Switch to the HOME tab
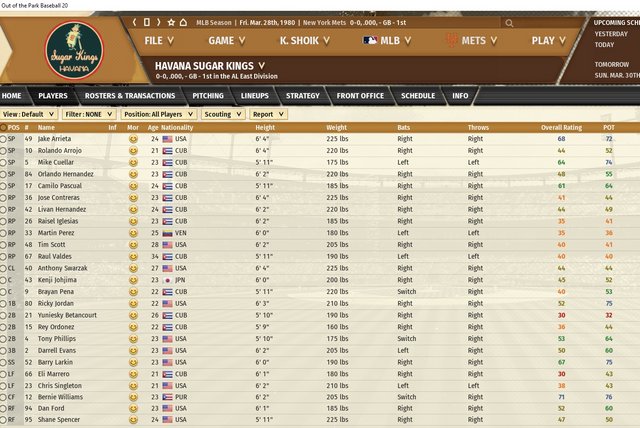Image resolution: width=640 pixels, height=428 pixels. (x=11, y=95)
